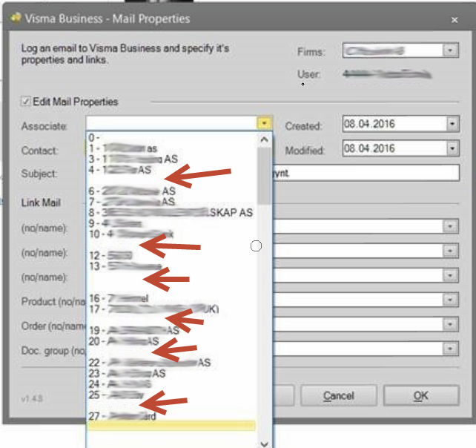
Task: Click the list's scroll up arrow
Action: pyautogui.click(x=264, y=139)
